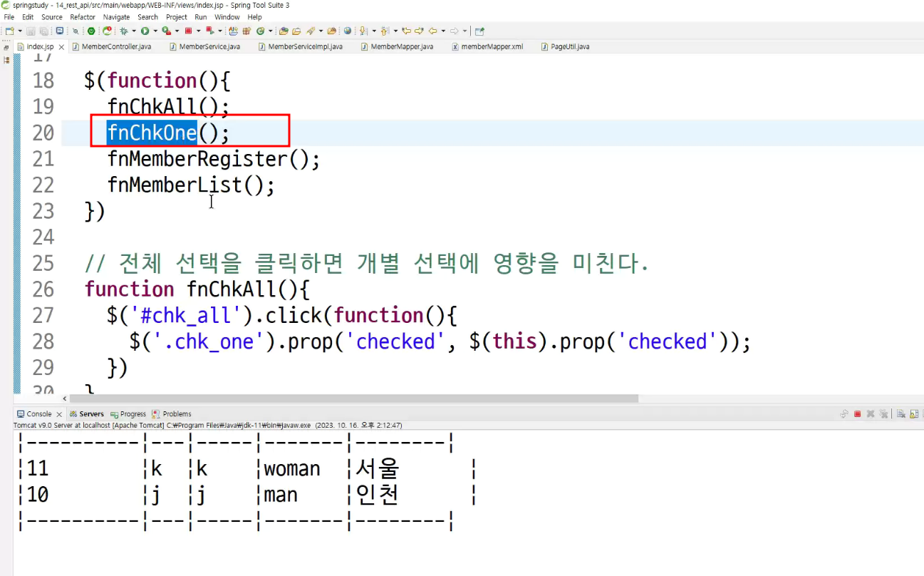Click 인천 in the console output
Screen dimensions: 924x576
[378, 495]
